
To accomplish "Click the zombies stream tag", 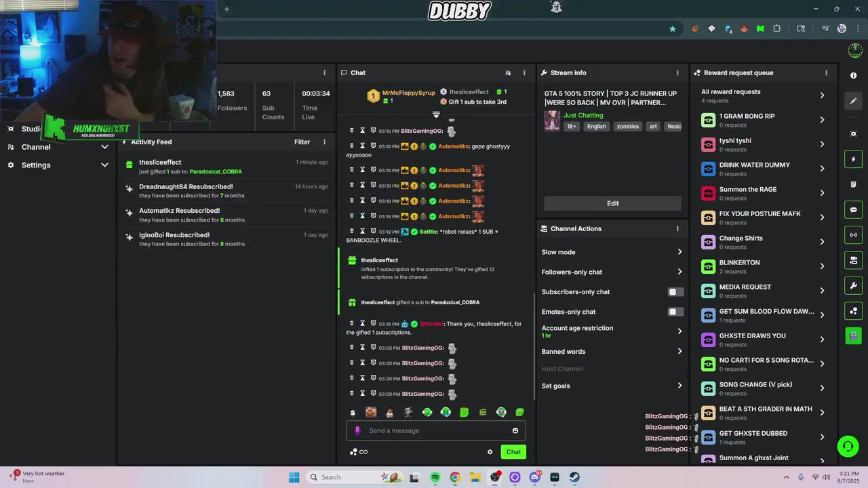I will (x=627, y=127).
